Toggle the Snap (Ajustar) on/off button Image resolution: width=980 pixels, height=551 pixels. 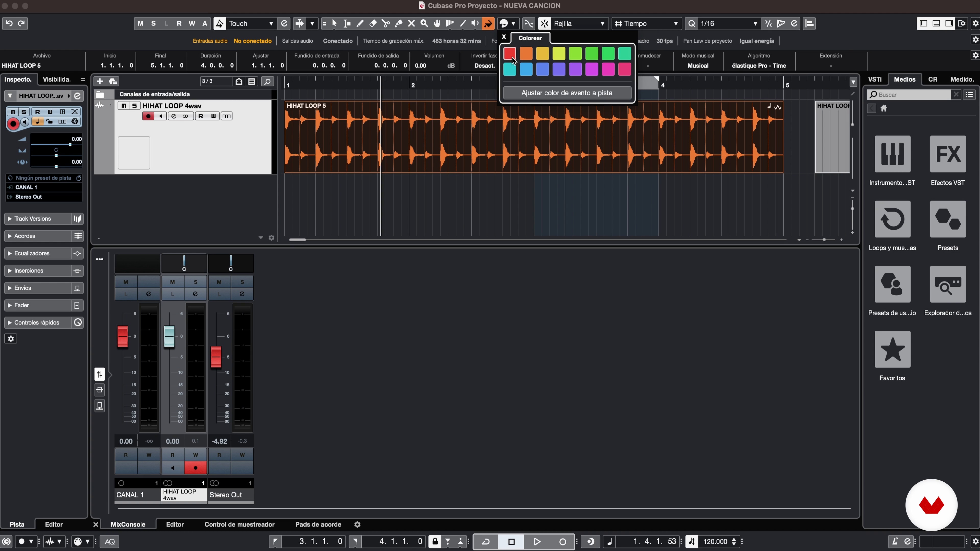(544, 23)
